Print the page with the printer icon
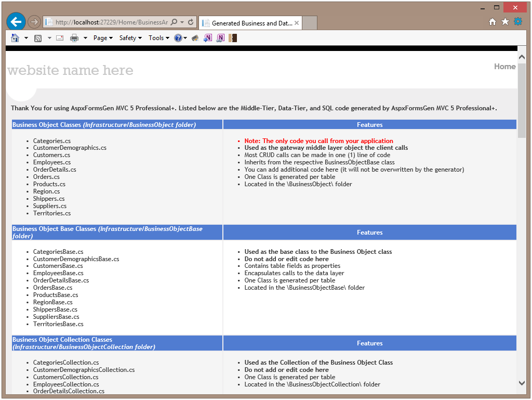 74,38
